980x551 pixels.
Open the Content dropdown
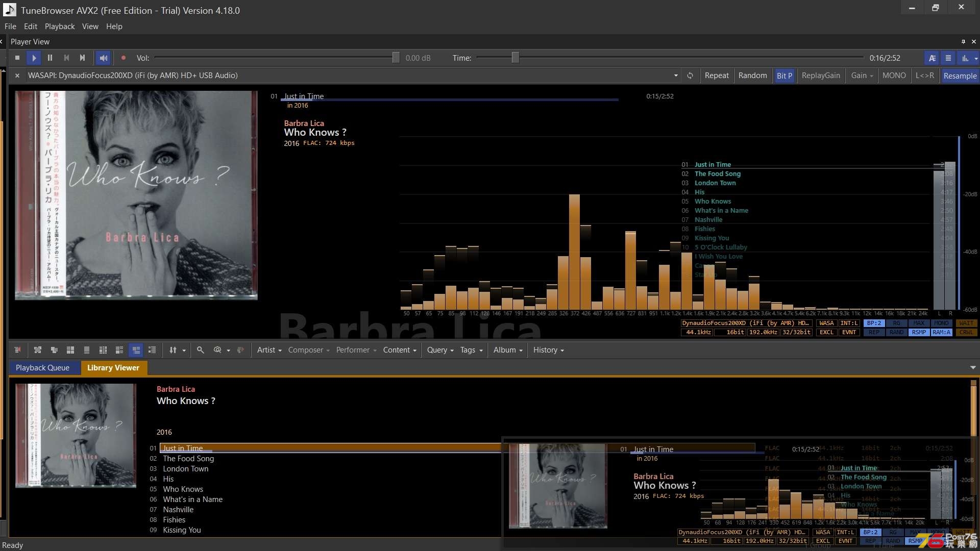coord(400,350)
